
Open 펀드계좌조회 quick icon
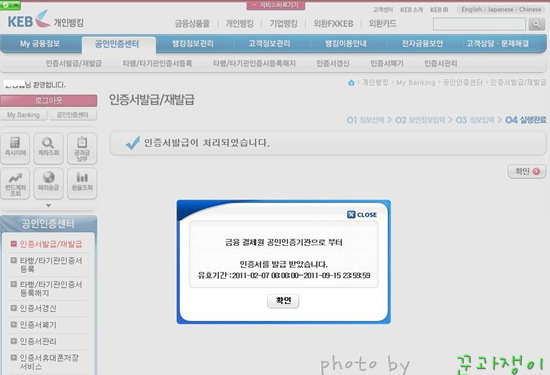coord(15,183)
